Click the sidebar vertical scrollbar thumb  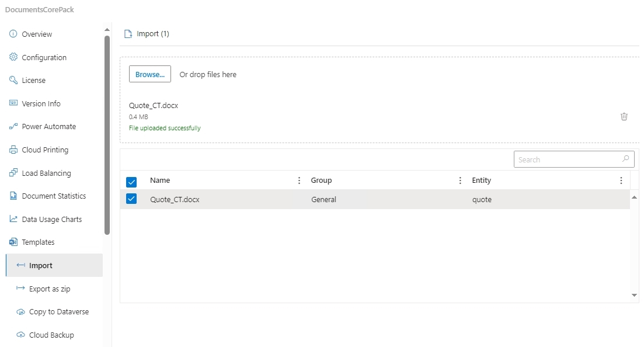tap(107, 136)
